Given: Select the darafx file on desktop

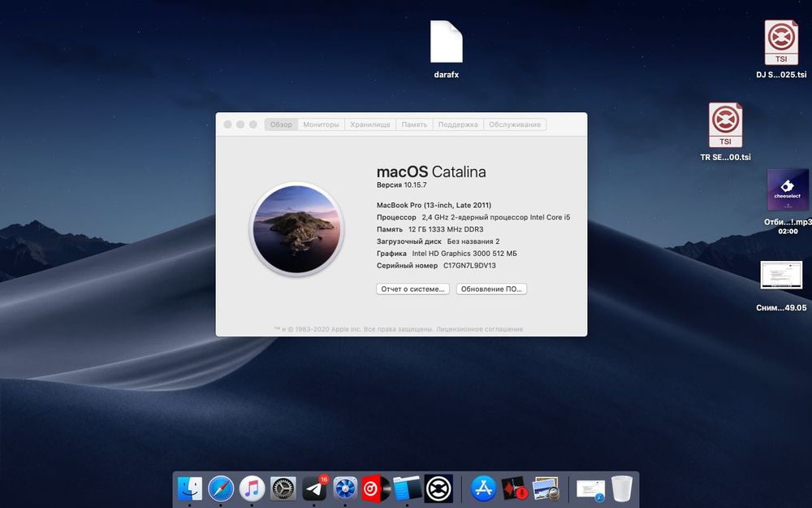Looking at the screenshot, I should tap(447, 50).
